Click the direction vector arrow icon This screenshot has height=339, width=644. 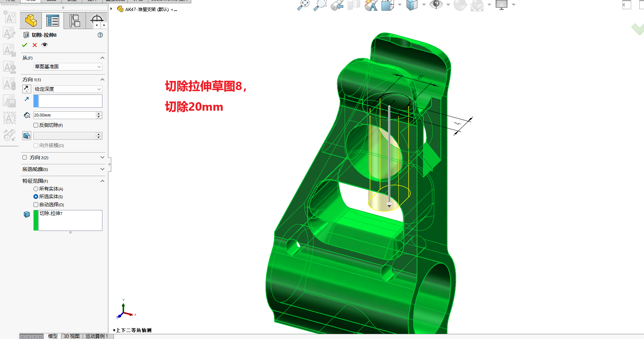(26, 99)
